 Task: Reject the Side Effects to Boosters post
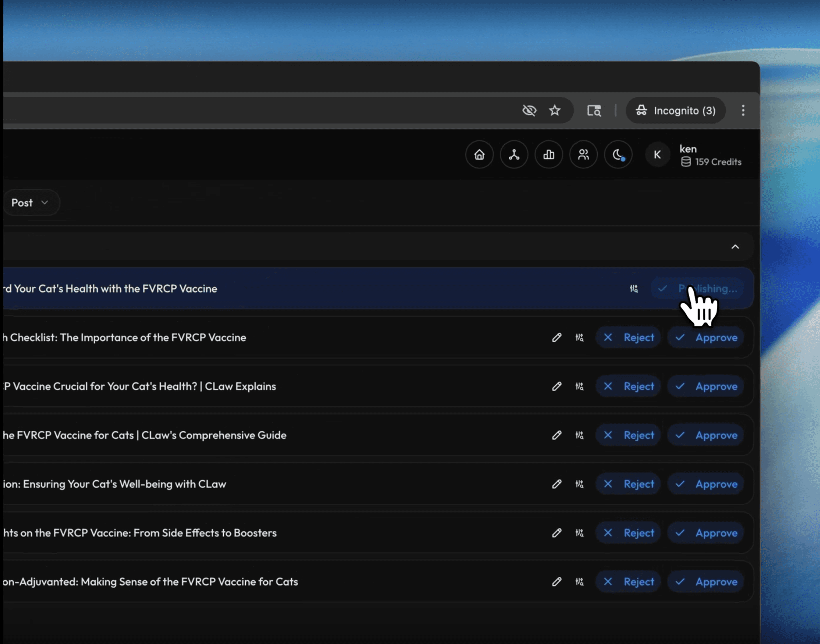628,533
